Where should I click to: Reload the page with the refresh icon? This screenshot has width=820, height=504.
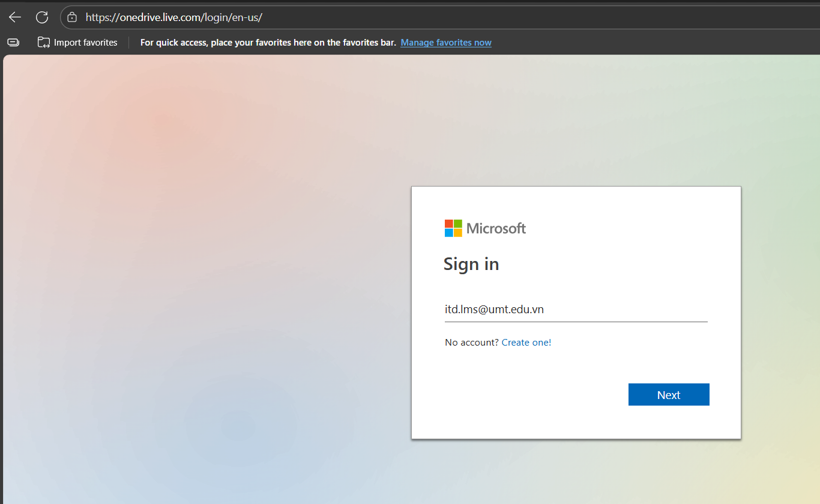point(42,17)
